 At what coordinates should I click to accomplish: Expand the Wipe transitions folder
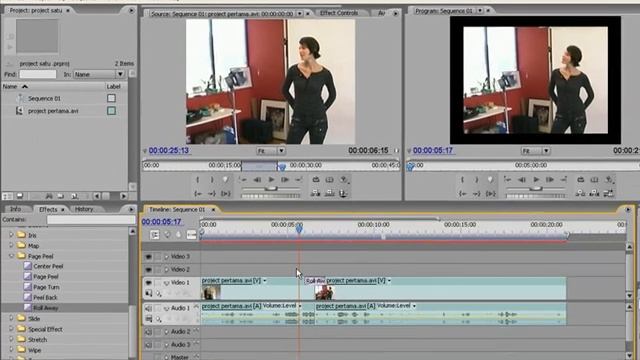pyautogui.click(x=11, y=350)
